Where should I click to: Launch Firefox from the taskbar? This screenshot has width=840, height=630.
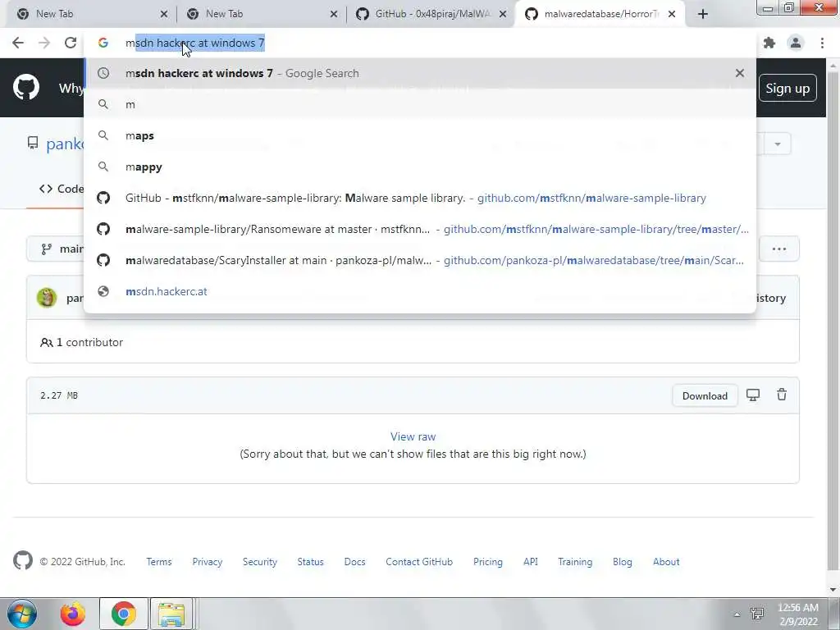click(x=73, y=614)
